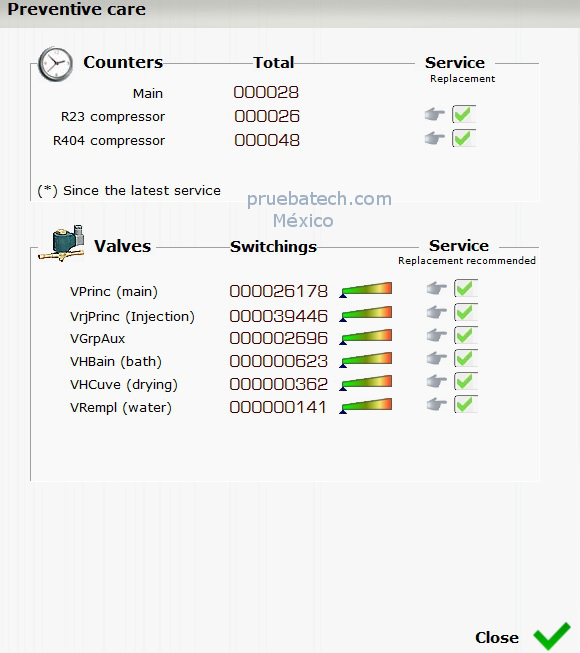Click the pointing hand for R23 compressor

435,114
